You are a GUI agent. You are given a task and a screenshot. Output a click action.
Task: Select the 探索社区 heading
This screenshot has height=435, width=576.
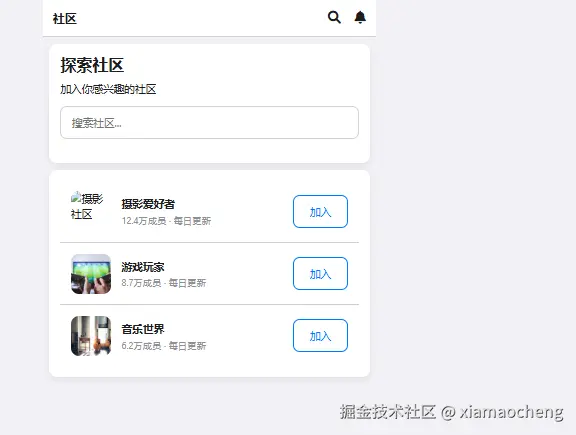coord(92,65)
